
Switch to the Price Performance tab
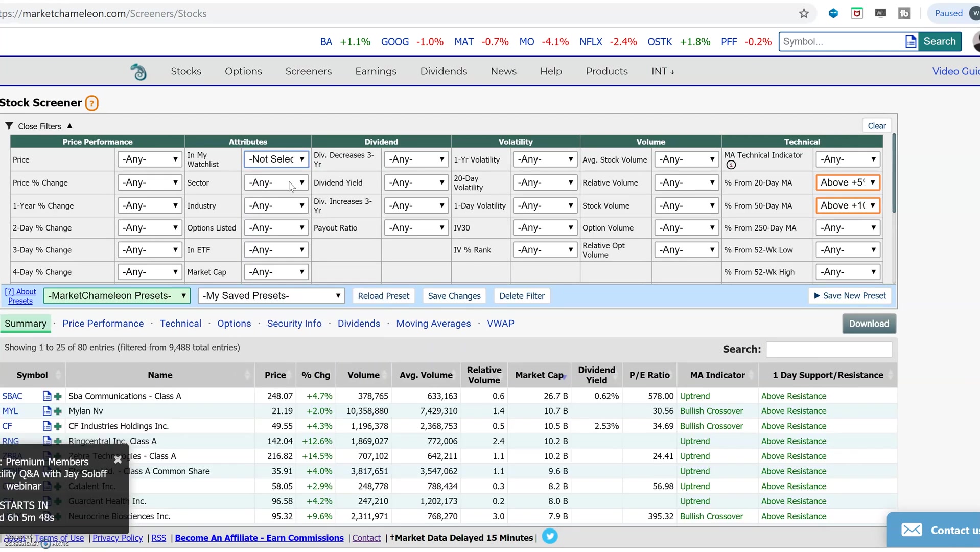click(x=103, y=324)
